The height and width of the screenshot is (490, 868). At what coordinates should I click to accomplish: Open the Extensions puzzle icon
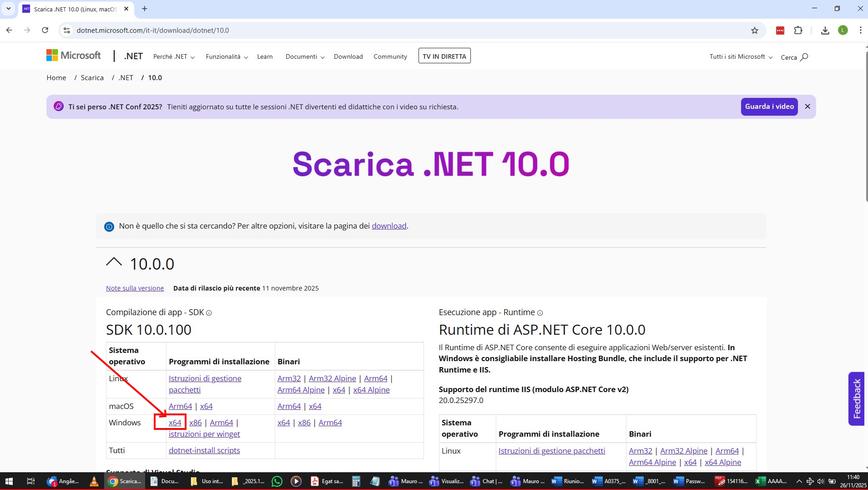[x=798, y=31]
